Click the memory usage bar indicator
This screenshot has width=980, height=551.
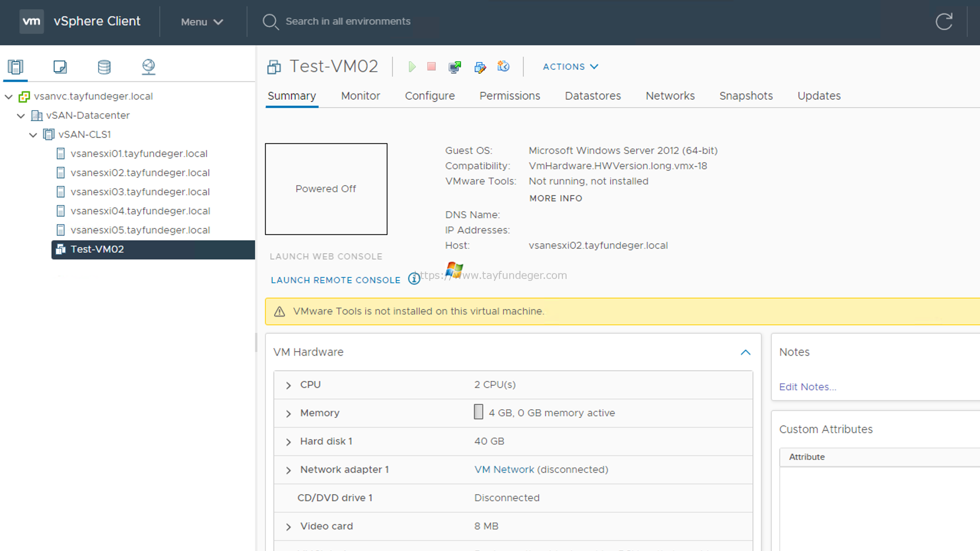click(478, 412)
